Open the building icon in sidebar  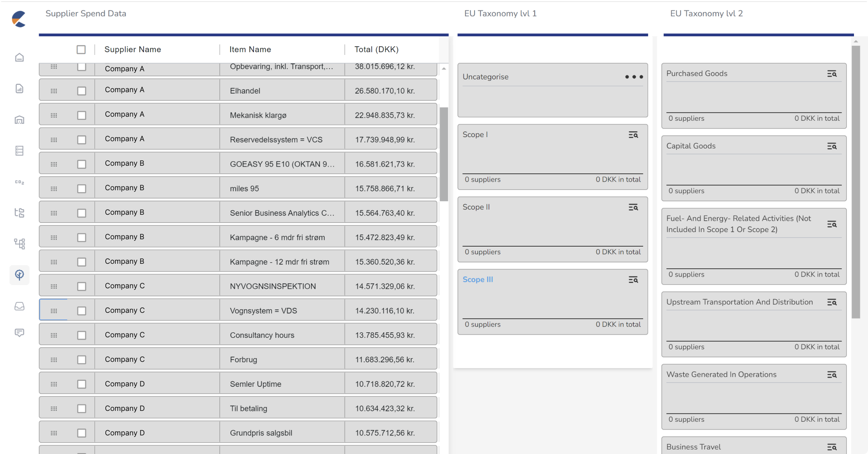click(x=20, y=119)
